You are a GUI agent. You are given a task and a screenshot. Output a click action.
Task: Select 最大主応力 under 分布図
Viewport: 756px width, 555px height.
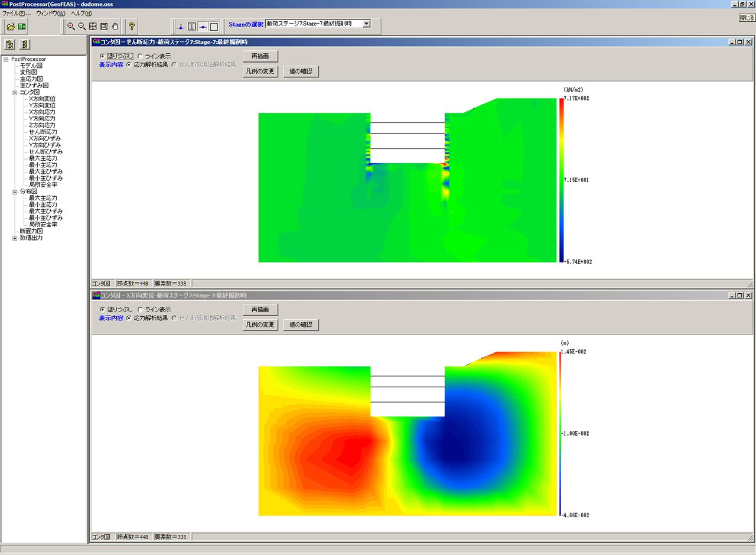click(43, 198)
